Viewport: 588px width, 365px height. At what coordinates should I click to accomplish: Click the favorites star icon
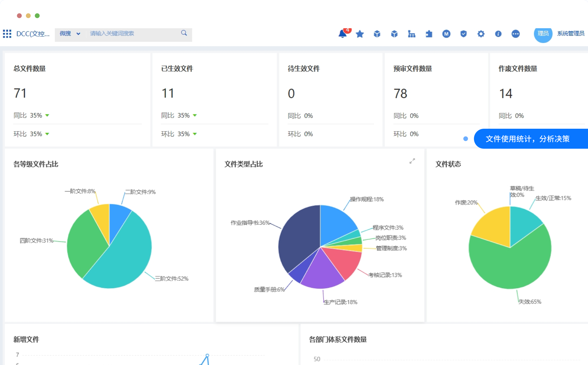coord(360,34)
